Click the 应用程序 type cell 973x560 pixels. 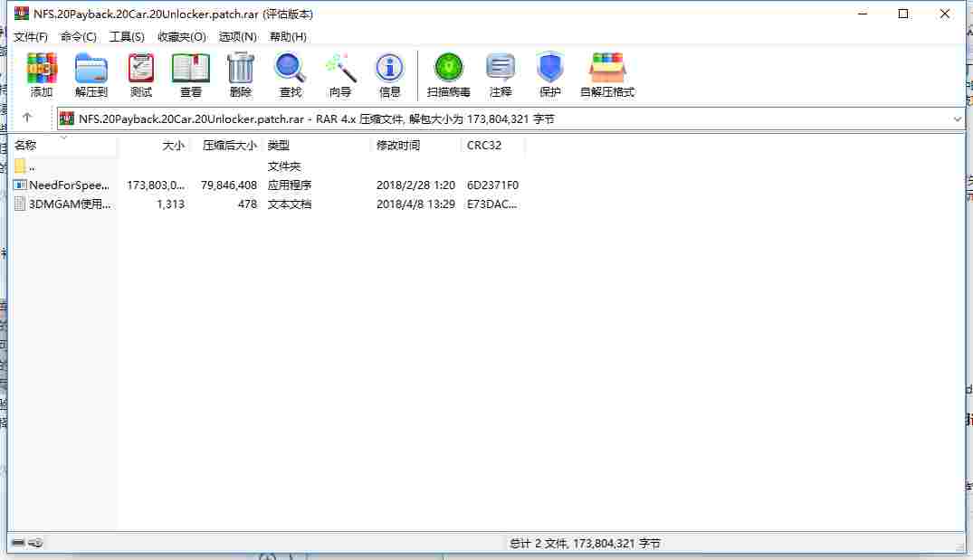[289, 185]
